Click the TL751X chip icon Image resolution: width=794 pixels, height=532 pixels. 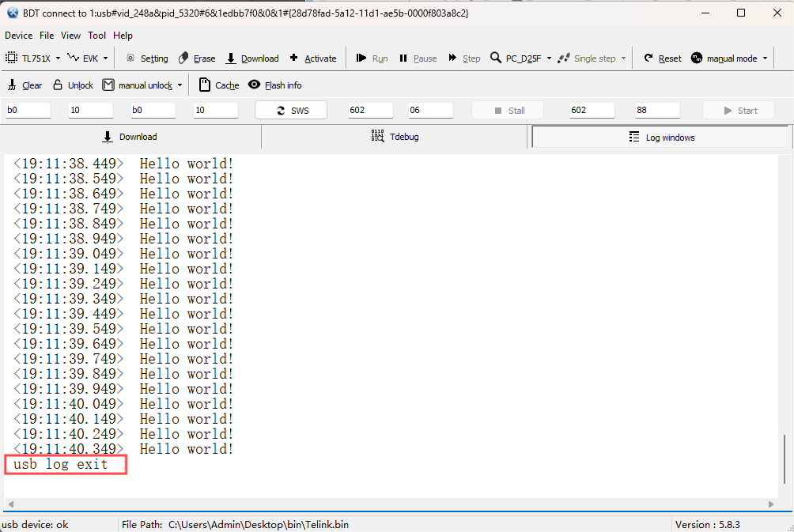point(11,58)
